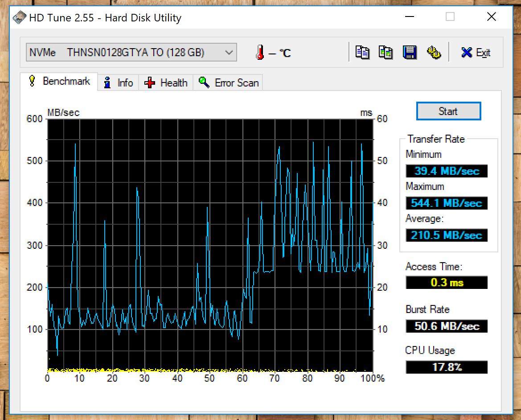Viewport: 521px width, 420px height.
Task: Switch to the Benchmark tab
Action: coord(59,81)
